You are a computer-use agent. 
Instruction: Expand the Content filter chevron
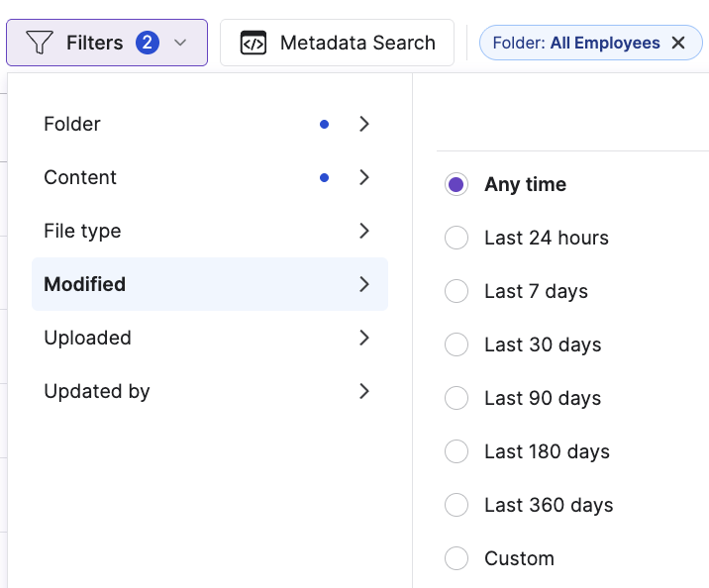coord(364,177)
